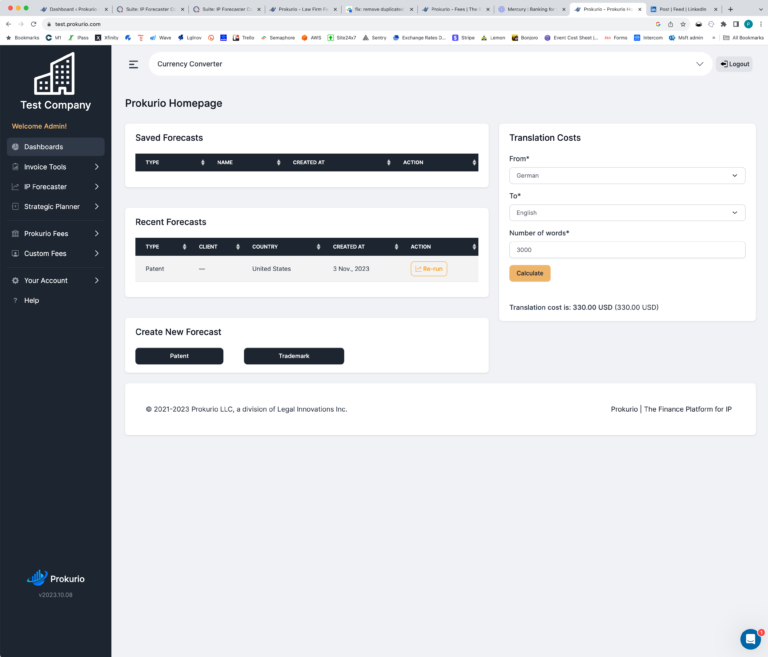
Task: Expand the Custom Fees submenu
Action: point(96,253)
